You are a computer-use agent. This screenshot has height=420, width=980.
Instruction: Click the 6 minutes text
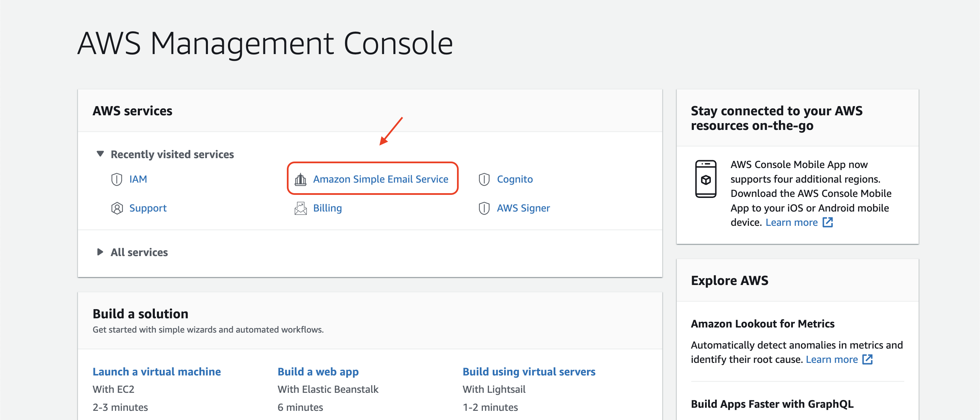(300, 407)
